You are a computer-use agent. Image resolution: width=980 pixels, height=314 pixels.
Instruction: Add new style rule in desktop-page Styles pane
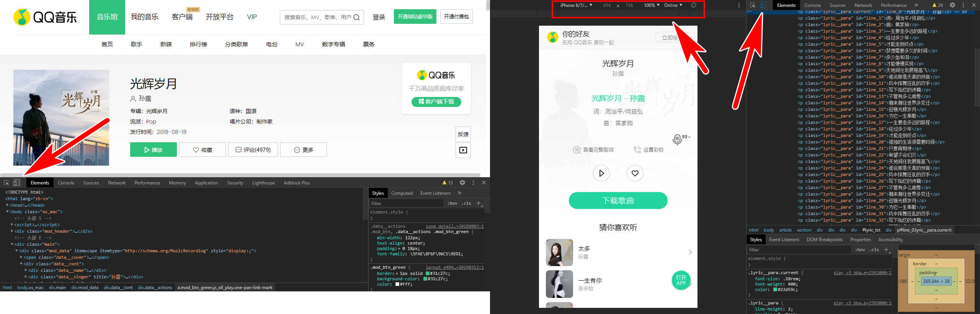(x=479, y=203)
